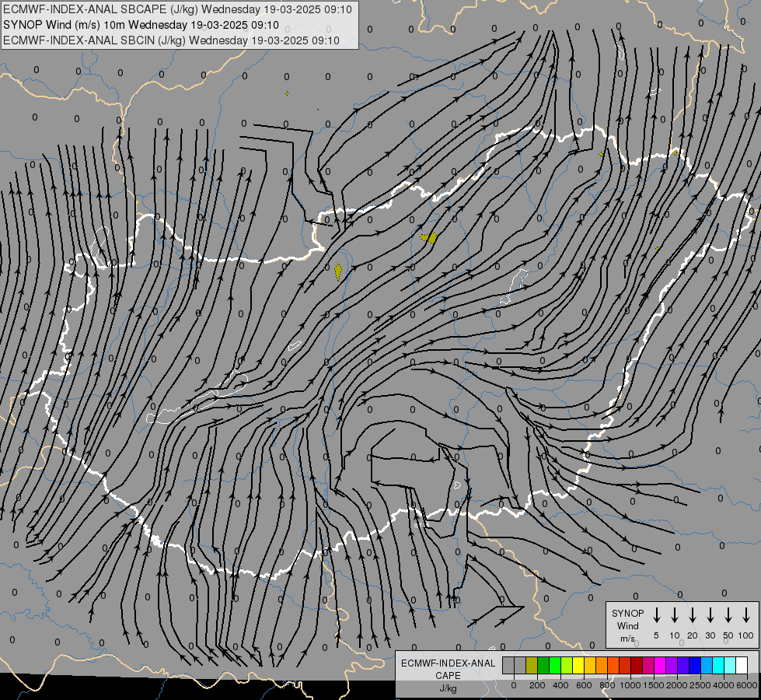Click the 6000 value on the CAPE scale

(747, 685)
